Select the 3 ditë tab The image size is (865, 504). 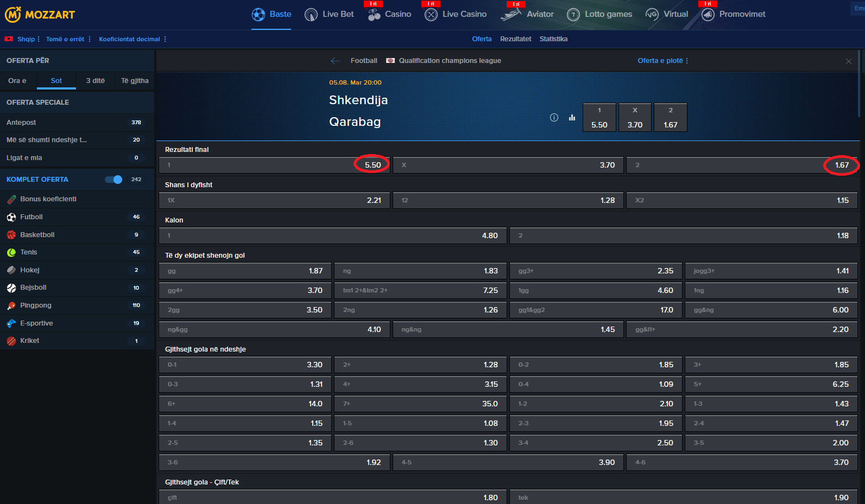coord(96,81)
